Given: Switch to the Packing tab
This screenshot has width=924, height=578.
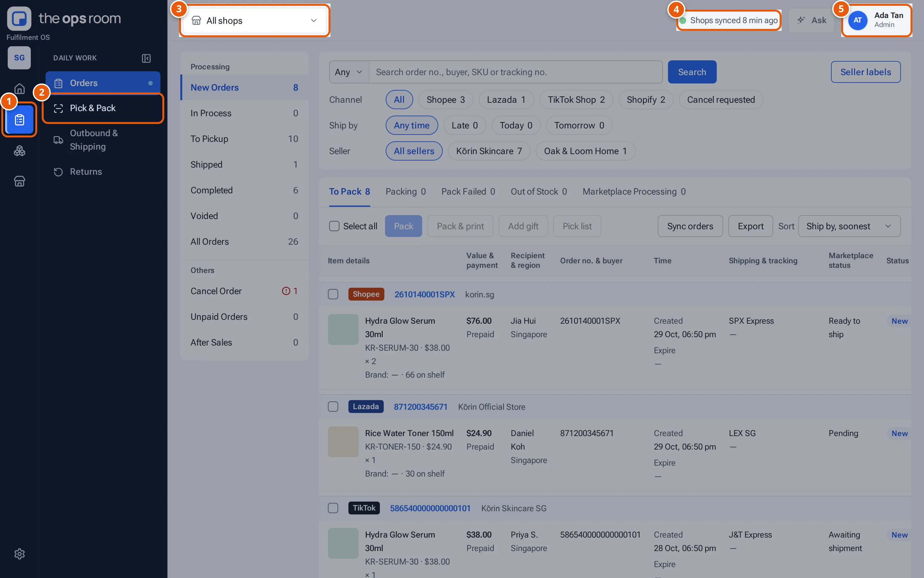Looking at the screenshot, I should pos(406,191).
